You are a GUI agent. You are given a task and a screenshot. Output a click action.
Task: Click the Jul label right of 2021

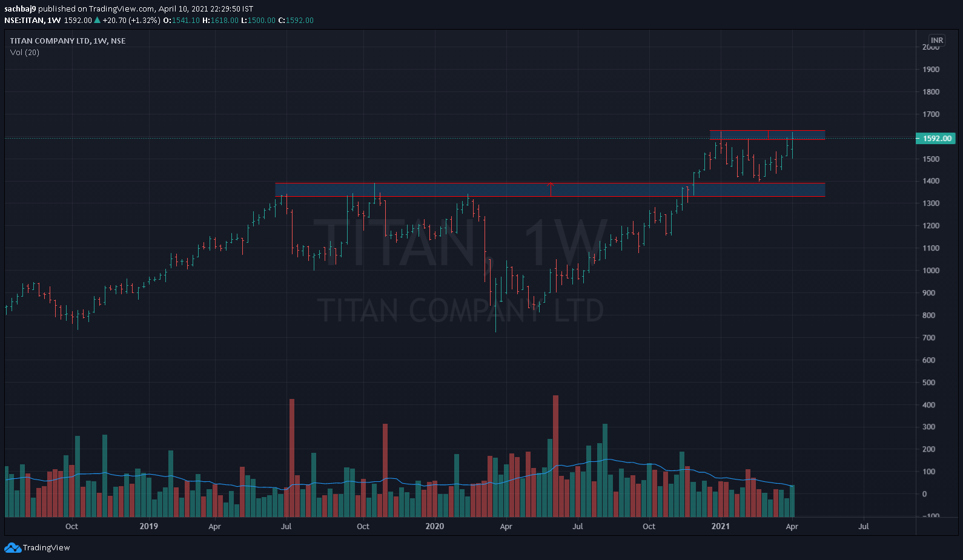pyautogui.click(x=864, y=527)
